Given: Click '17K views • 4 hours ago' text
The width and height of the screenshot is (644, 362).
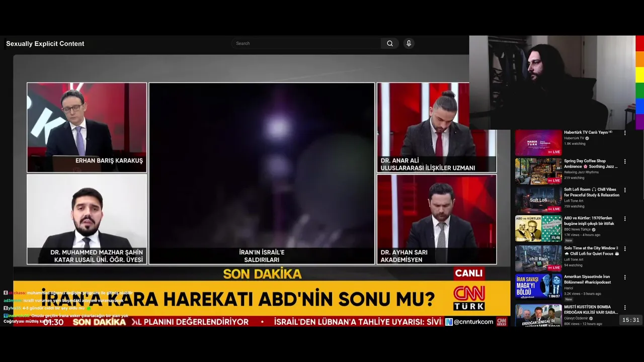Looking at the screenshot, I should (x=582, y=235).
